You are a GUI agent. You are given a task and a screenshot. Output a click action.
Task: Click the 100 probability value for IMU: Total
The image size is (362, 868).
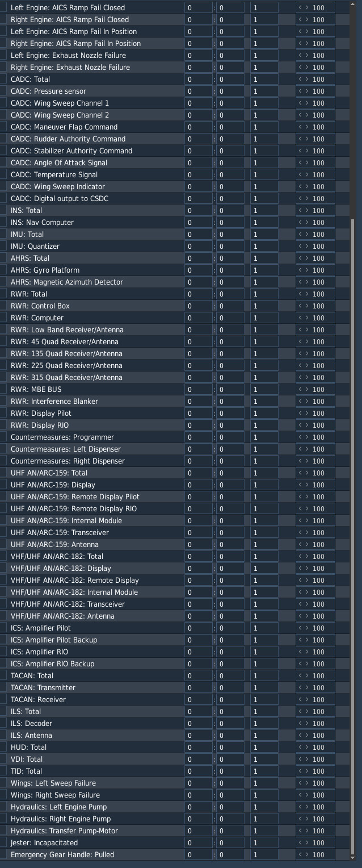tap(319, 234)
